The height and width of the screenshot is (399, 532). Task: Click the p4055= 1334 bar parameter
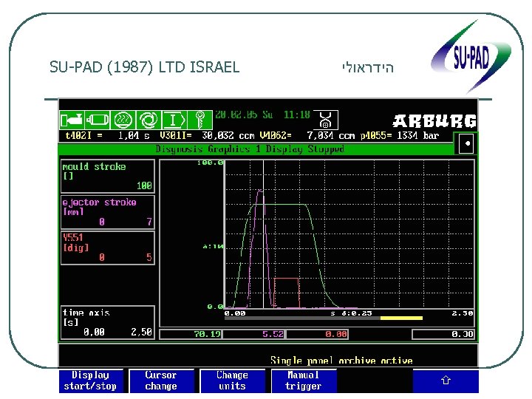tap(400, 136)
